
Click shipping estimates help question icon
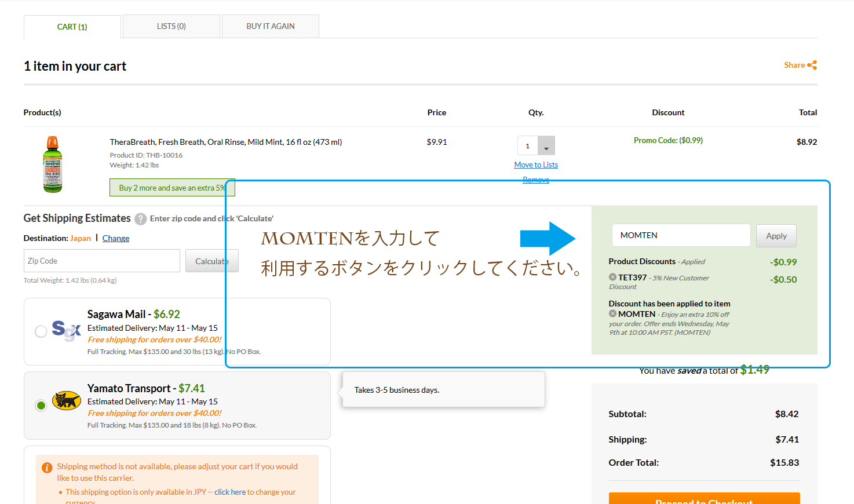click(140, 219)
